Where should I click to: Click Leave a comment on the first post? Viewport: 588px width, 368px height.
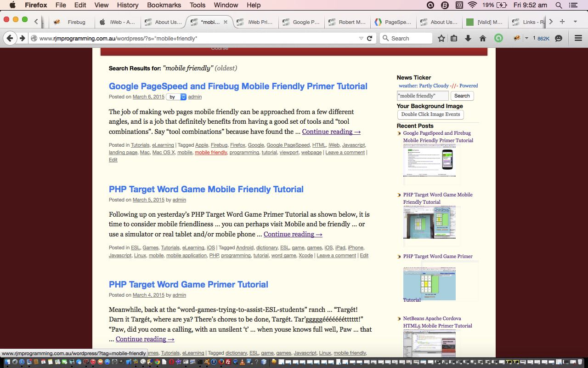tap(345, 152)
